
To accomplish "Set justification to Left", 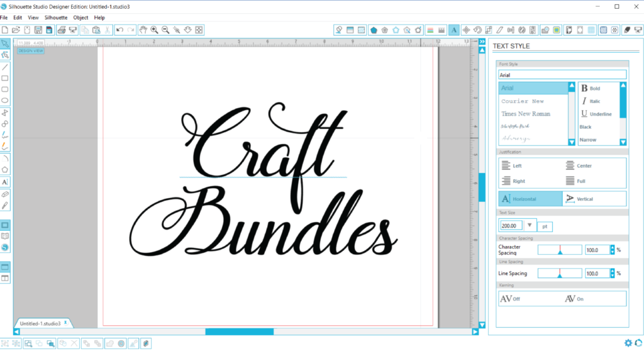I will (511, 165).
